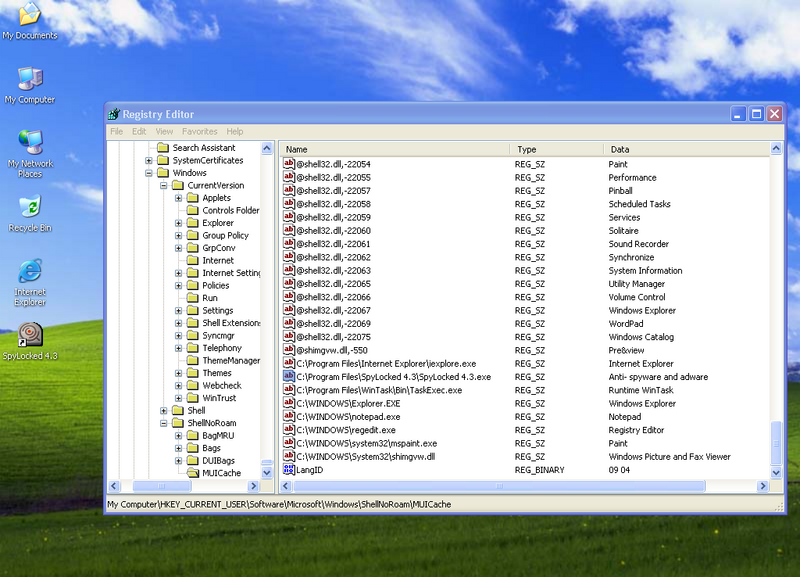This screenshot has height=577, width=800.
Task: Expand the Explorer tree node
Action: click(x=178, y=223)
